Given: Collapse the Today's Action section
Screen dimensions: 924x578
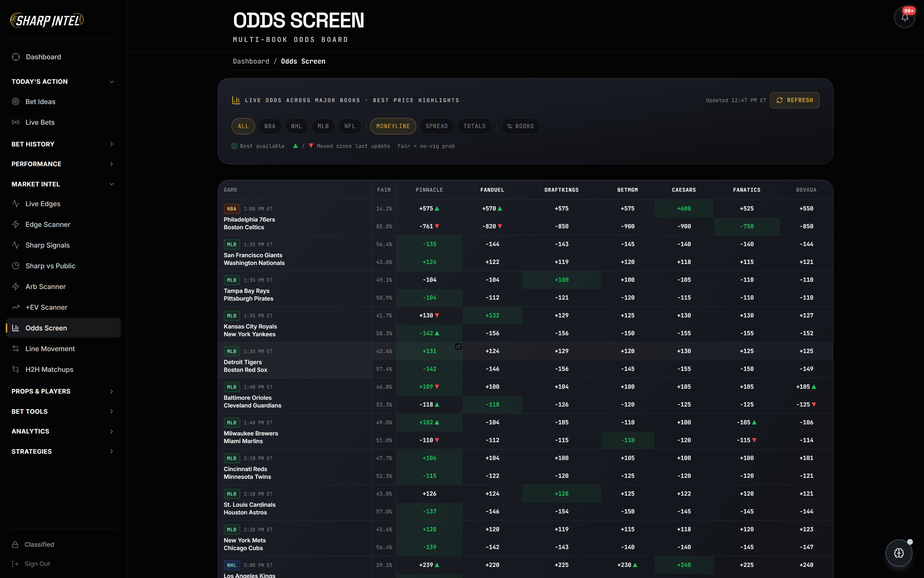Looking at the screenshot, I should tap(63, 81).
